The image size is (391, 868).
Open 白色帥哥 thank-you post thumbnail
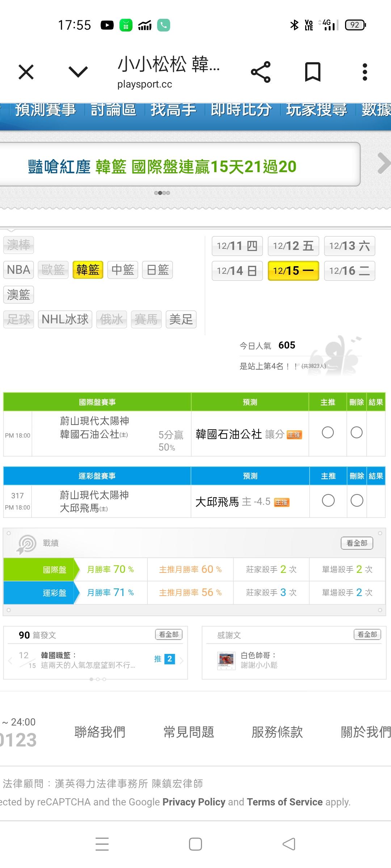coord(226,661)
